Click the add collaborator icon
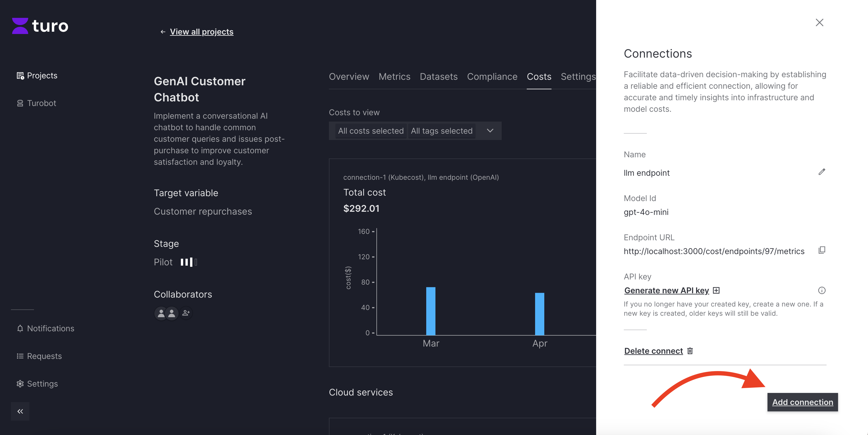The width and height of the screenshot is (868, 435). (x=186, y=313)
